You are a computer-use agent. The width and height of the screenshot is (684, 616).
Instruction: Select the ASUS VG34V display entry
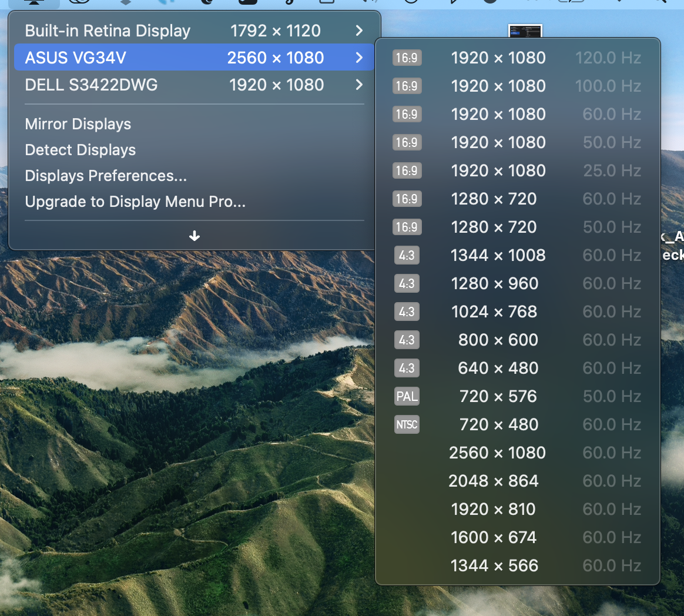pyautogui.click(x=194, y=58)
